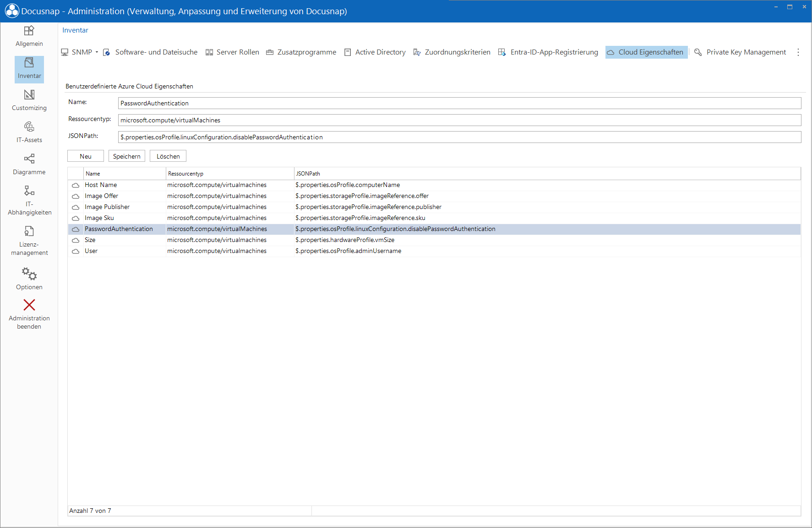Click the Anzahl 7 von 7 status text

click(90, 511)
